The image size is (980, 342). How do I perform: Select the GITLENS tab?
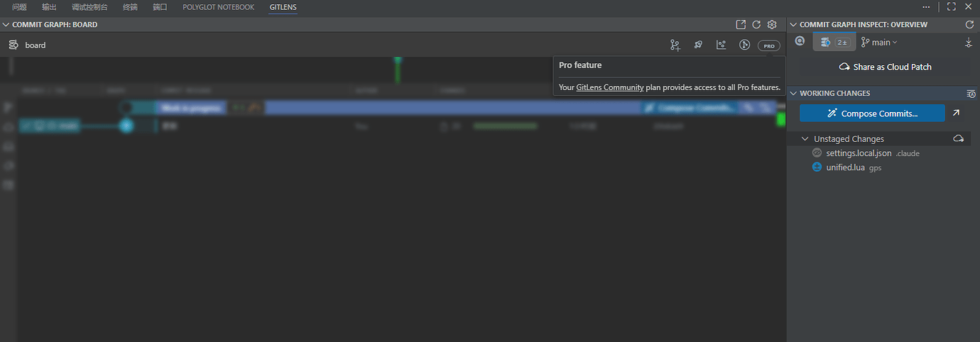(283, 7)
